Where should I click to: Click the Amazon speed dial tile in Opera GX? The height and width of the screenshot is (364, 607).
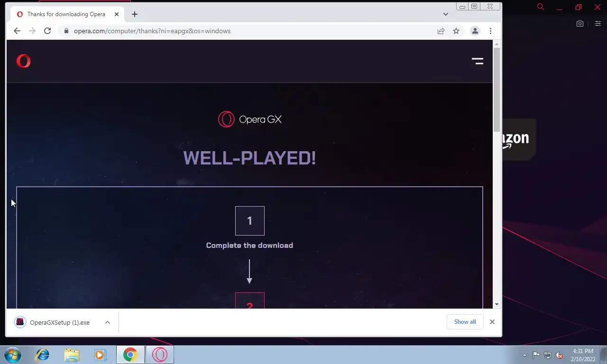[519, 139]
